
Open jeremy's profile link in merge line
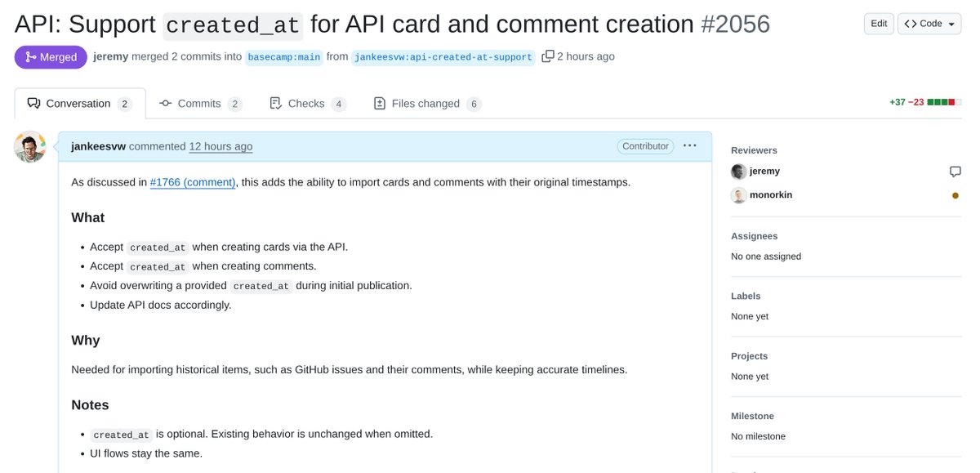coord(111,57)
